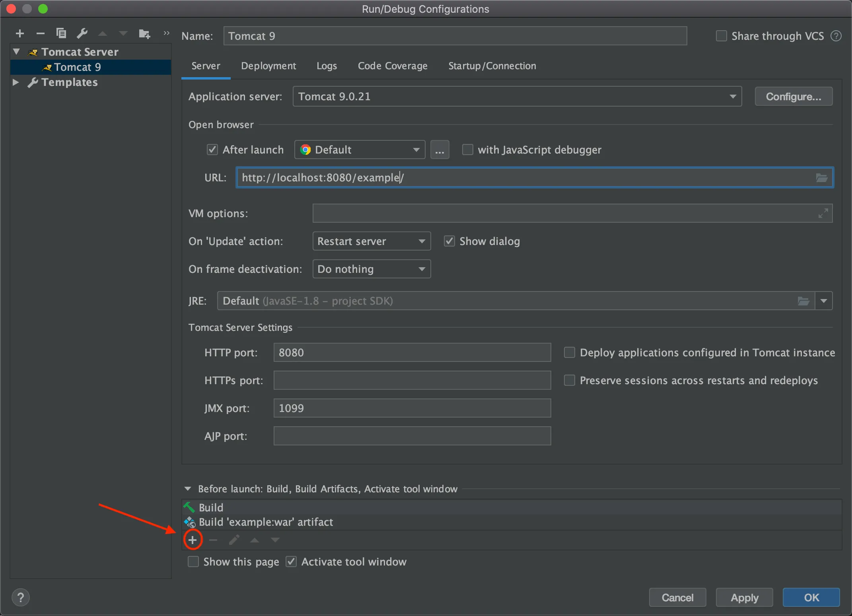This screenshot has width=852, height=616.
Task: Select Tomcat 9 configuration in tree
Action: [x=91, y=67]
